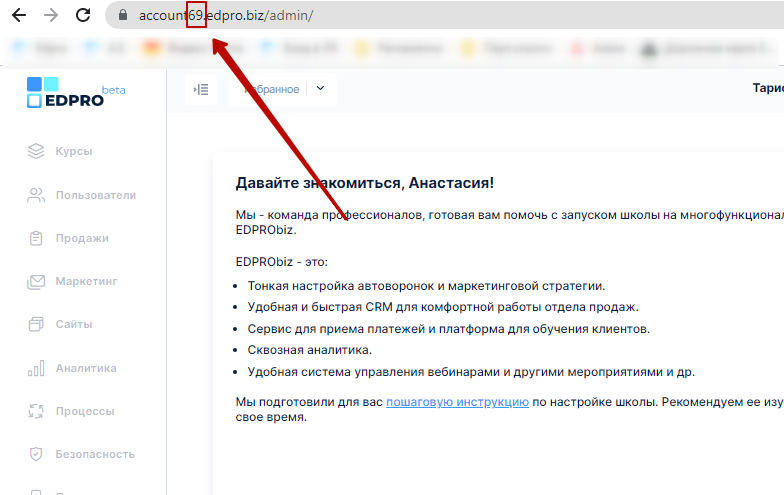Viewport: 784px width, 495px height.
Task: Open the Аналитика section
Action: coord(86,368)
